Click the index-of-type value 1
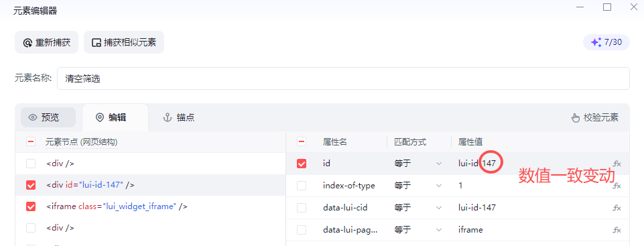The width and height of the screenshot is (644, 246). click(460, 186)
